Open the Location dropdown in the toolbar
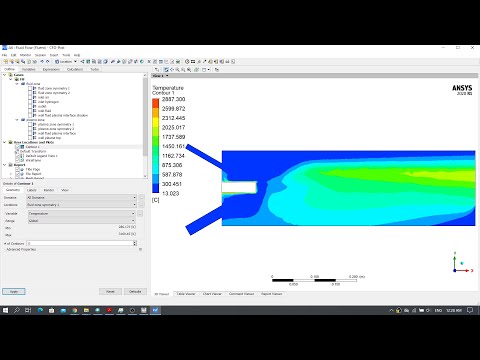 coord(66,62)
